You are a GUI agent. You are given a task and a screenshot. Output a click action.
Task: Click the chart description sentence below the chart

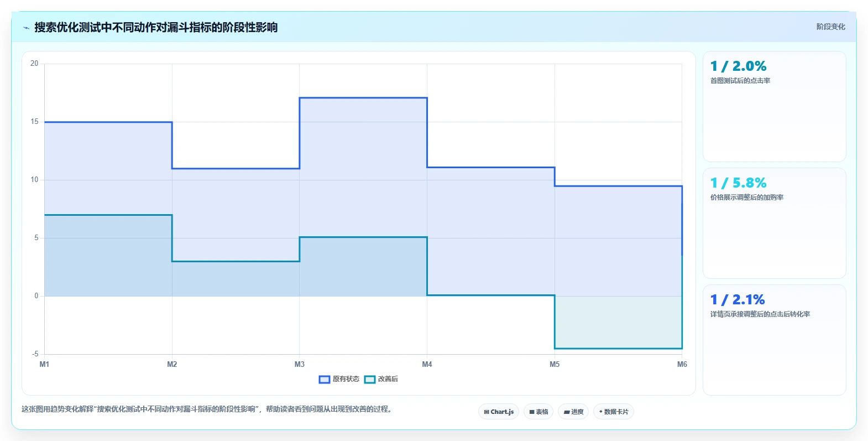click(207, 409)
